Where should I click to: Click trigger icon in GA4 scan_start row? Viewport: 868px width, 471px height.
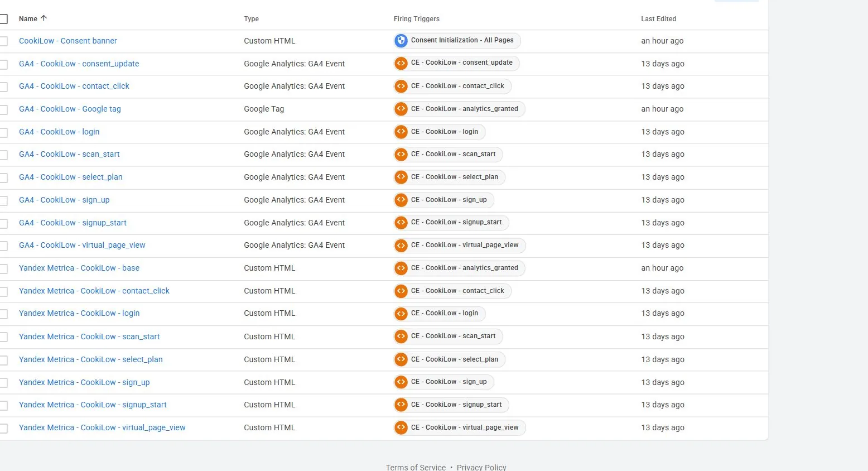(x=401, y=154)
